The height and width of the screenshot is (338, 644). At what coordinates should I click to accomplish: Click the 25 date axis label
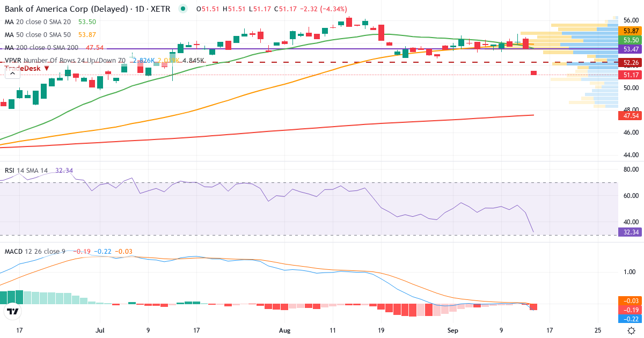click(598, 330)
